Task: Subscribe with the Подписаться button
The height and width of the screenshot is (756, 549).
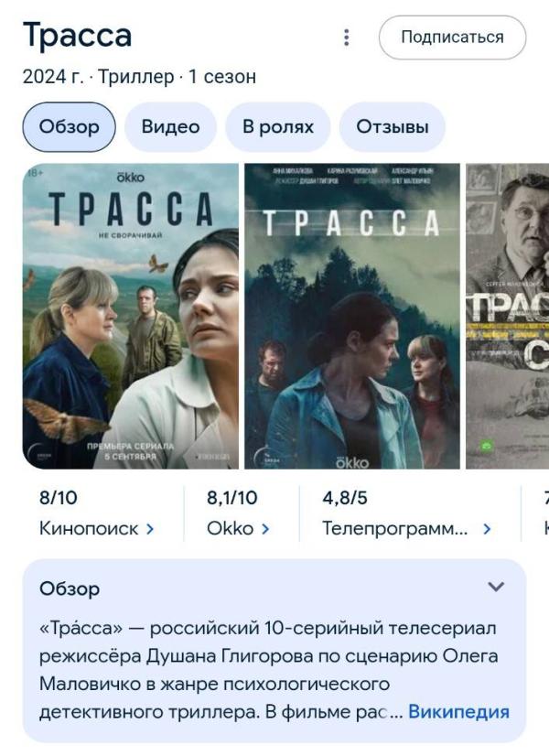Action: click(x=452, y=38)
